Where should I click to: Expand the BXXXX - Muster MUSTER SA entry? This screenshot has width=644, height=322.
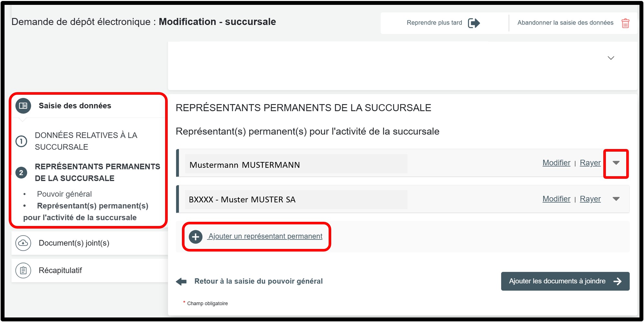616,199
